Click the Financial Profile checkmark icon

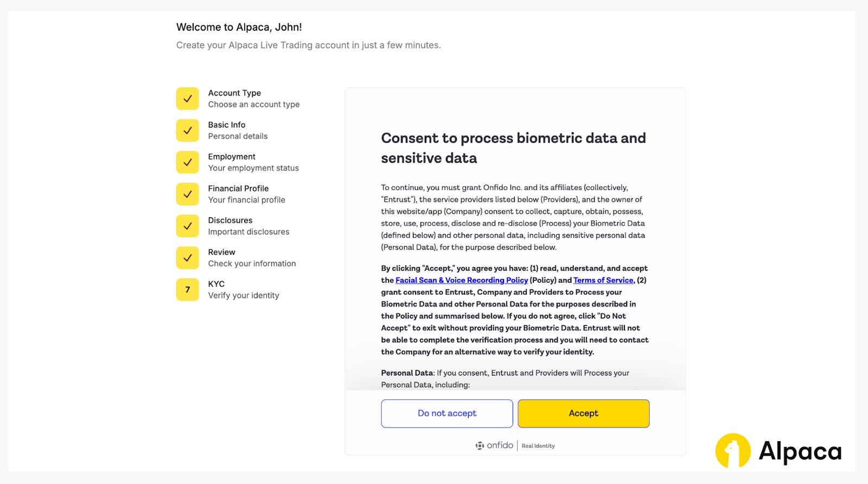click(x=188, y=194)
